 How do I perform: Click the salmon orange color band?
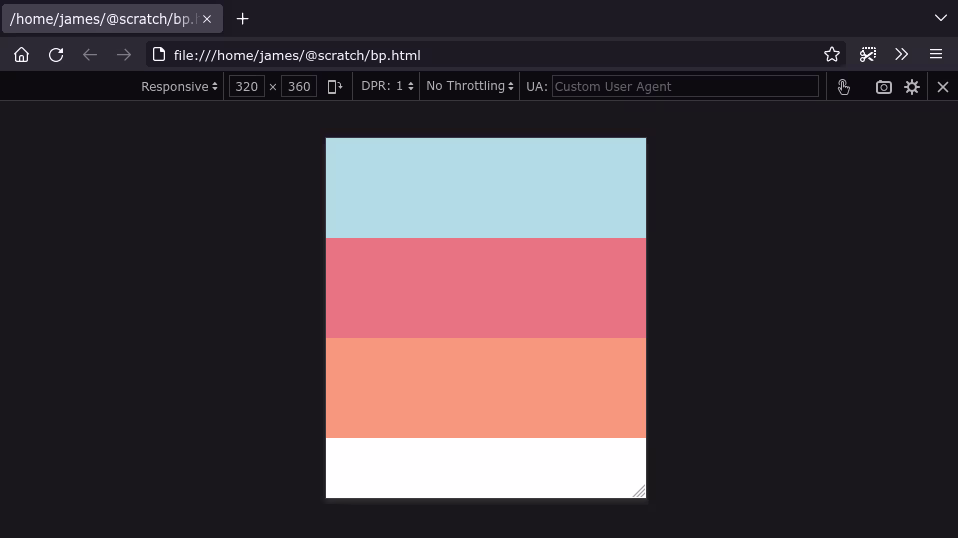coord(486,388)
